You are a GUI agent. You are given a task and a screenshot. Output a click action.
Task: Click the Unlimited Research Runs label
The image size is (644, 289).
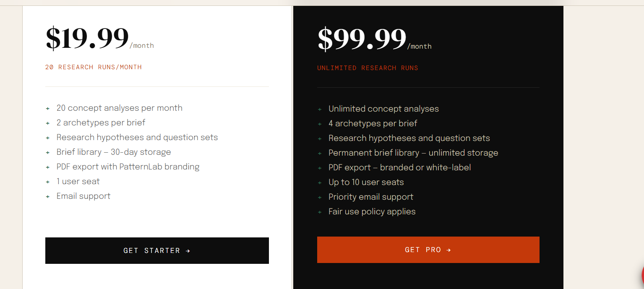pos(368,68)
